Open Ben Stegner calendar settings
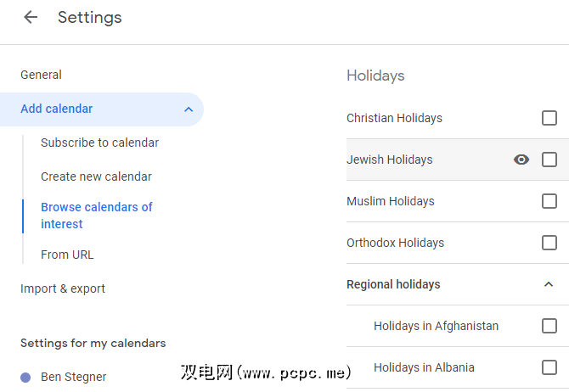 coord(74,377)
